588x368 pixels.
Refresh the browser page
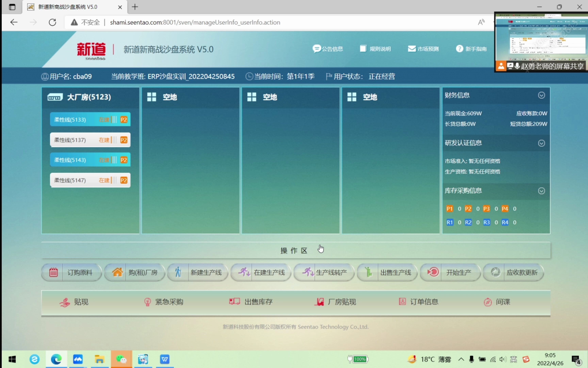pos(52,22)
